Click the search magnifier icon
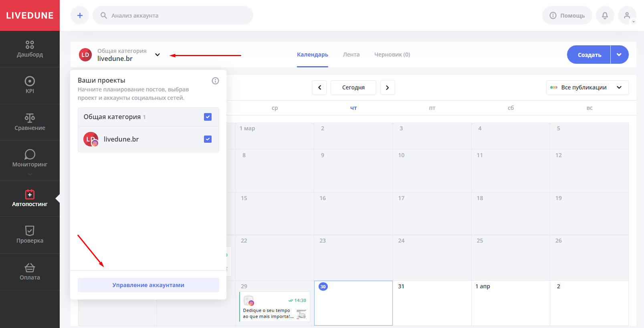The image size is (644, 328). 104,15
